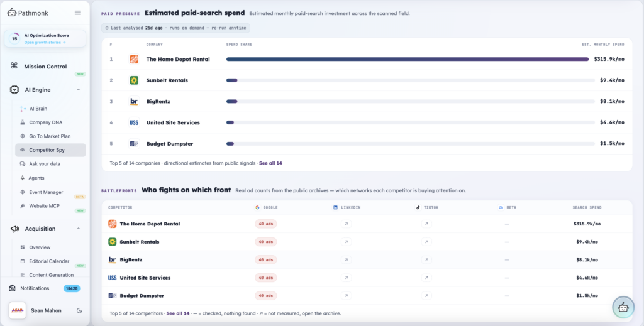The height and width of the screenshot is (326, 644).
Task: Click the AI Engine brain icon
Action: coord(14,89)
